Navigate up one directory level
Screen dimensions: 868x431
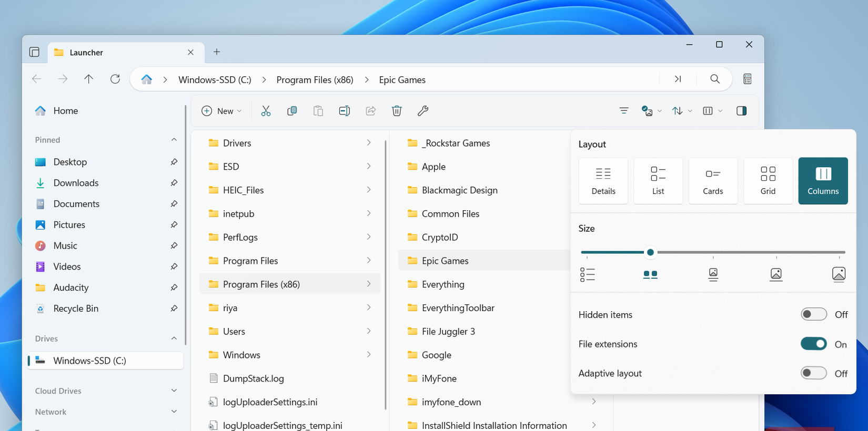[x=88, y=79]
